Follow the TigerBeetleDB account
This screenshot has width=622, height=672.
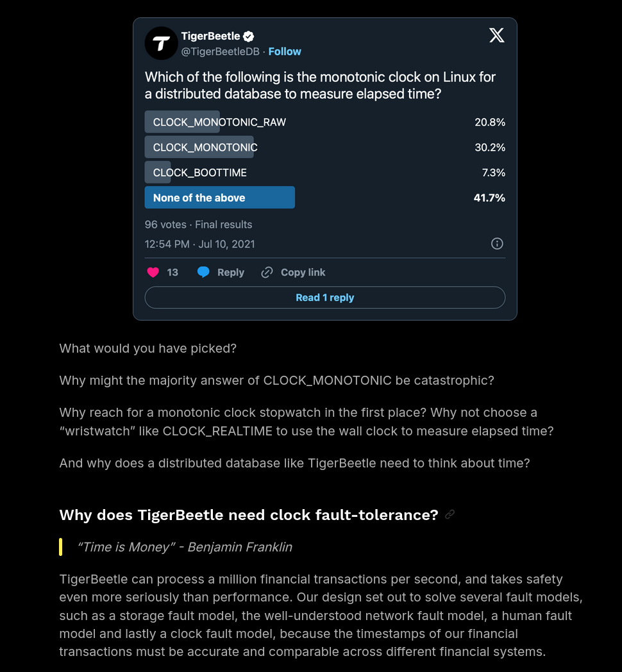point(285,51)
